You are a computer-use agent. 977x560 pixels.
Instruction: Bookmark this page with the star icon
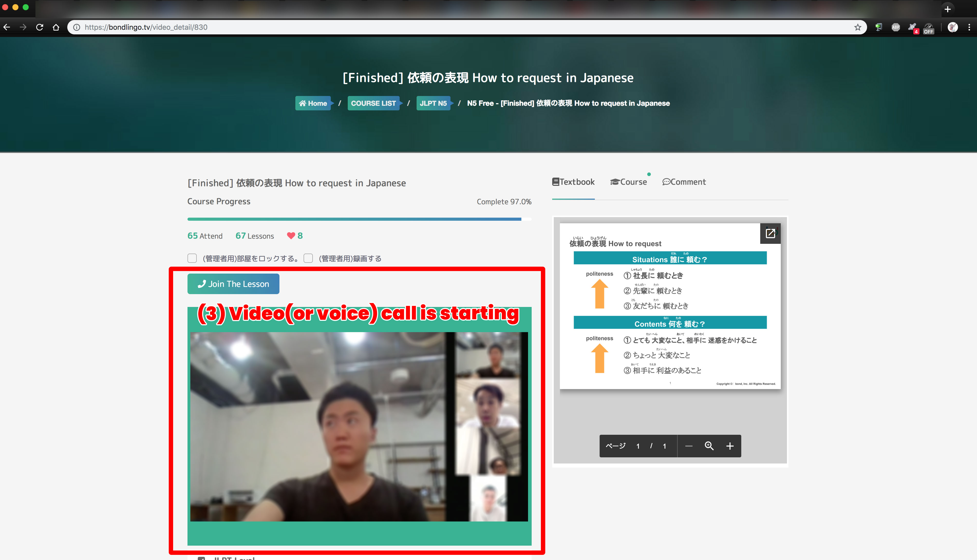tap(857, 27)
